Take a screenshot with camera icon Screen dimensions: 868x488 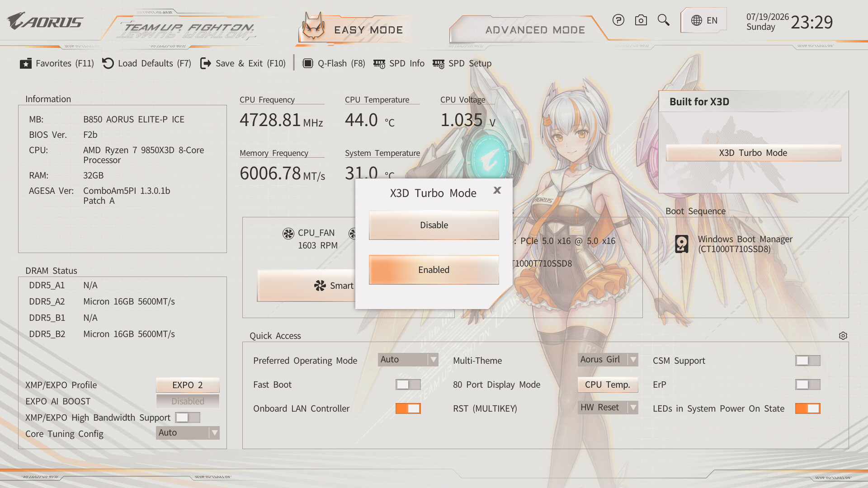pos(641,20)
